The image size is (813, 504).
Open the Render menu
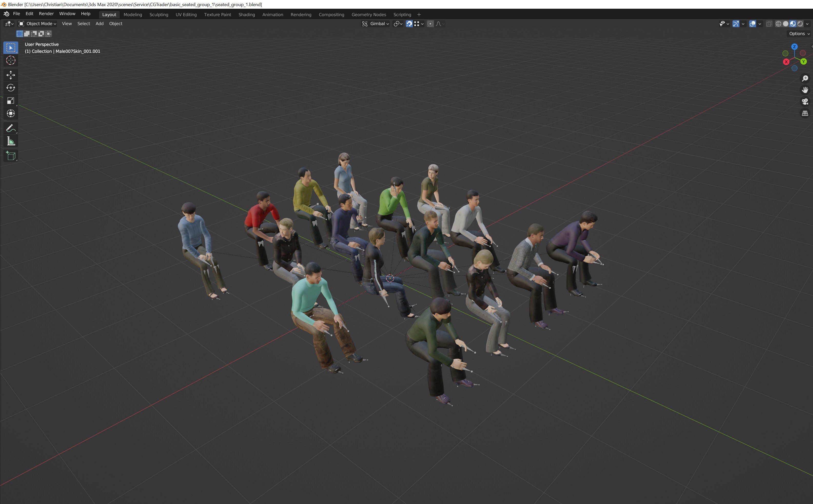(46, 14)
